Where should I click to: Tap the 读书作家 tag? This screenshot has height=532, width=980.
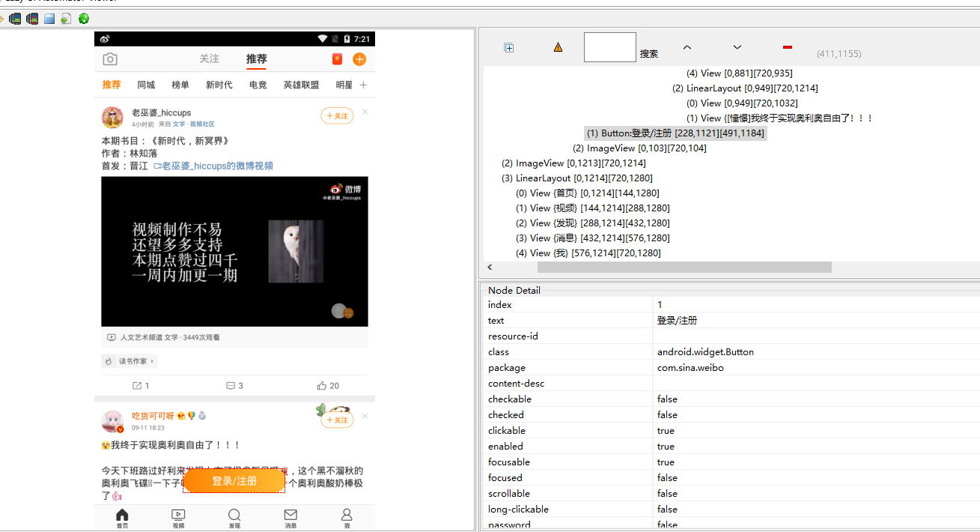tap(130, 361)
